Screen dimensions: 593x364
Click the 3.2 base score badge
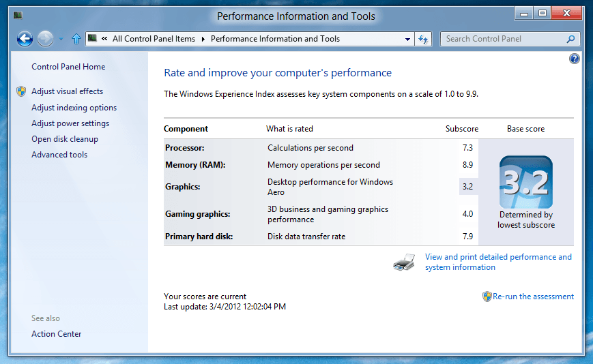click(525, 182)
